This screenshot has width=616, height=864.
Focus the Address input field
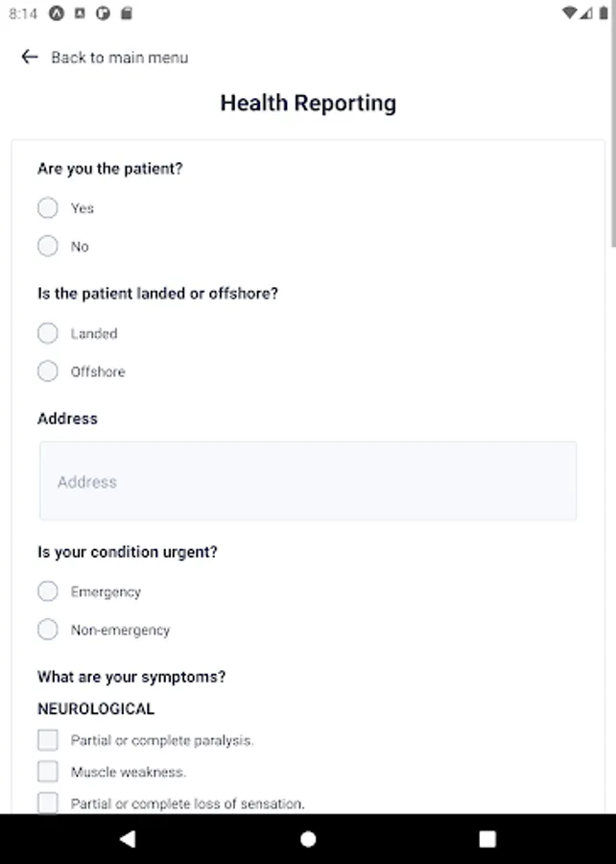point(308,482)
